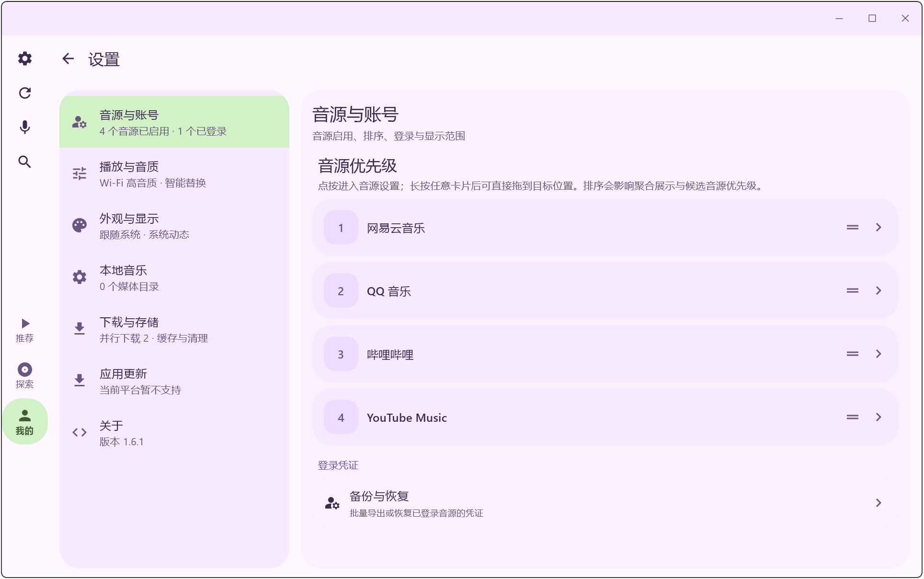Select the 我的 navigation item

coord(25,422)
